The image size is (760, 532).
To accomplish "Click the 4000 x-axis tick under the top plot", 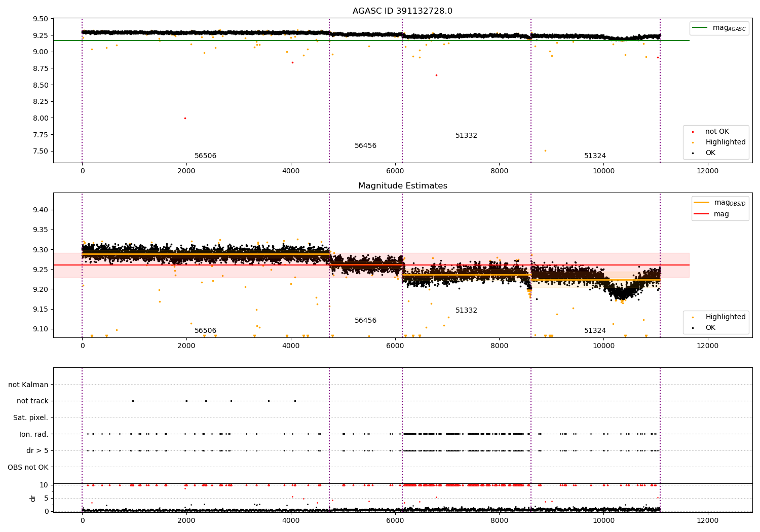I will 291,171.
